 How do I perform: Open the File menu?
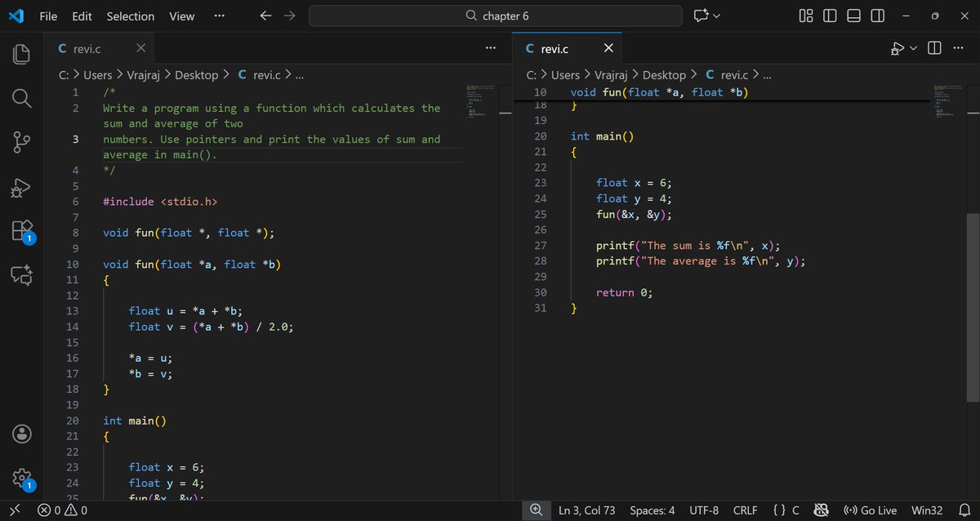click(x=49, y=16)
